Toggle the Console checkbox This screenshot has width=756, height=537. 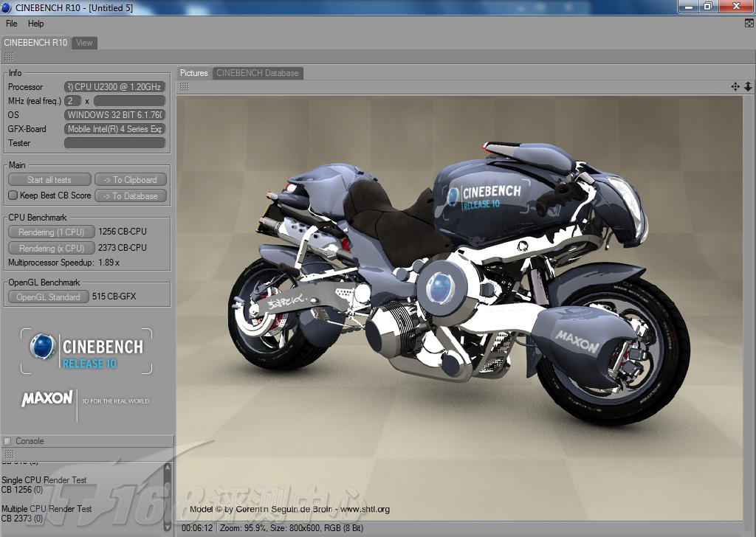tap(7, 441)
